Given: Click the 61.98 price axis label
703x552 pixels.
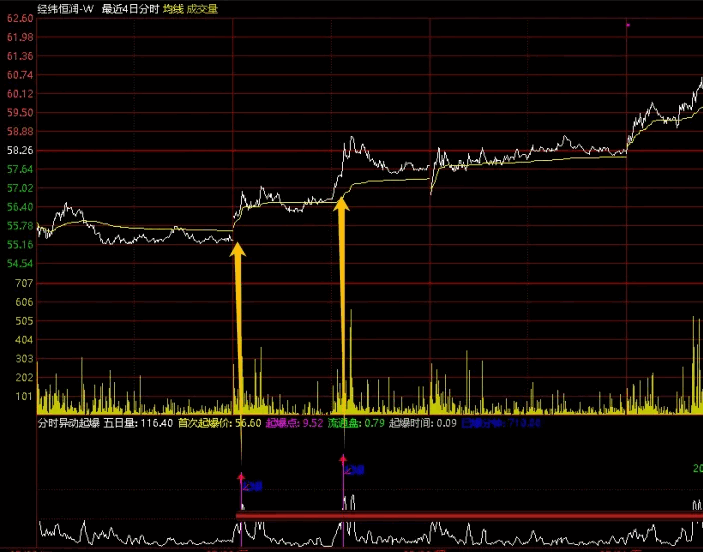Looking at the screenshot, I should [20, 37].
